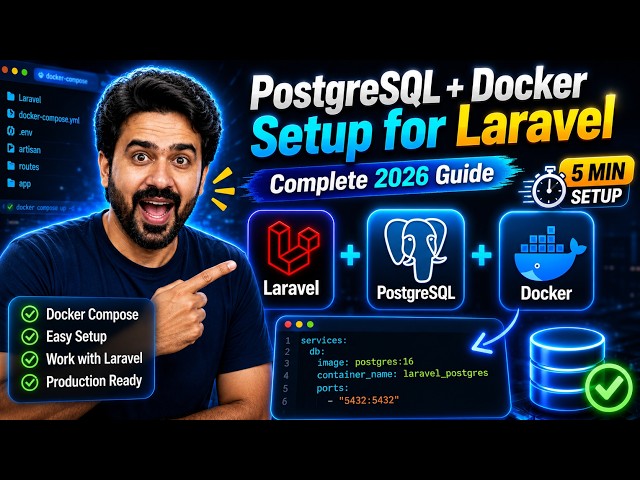640x480 pixels.
Task: Select the .env file in the file tree
Action: click(19, 131)
